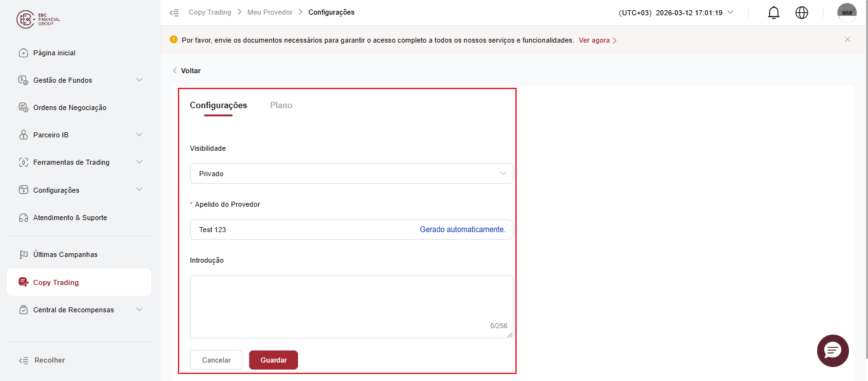Click the Visibilidade field label
Screen dimensions: 868x381
coord(208,148)
